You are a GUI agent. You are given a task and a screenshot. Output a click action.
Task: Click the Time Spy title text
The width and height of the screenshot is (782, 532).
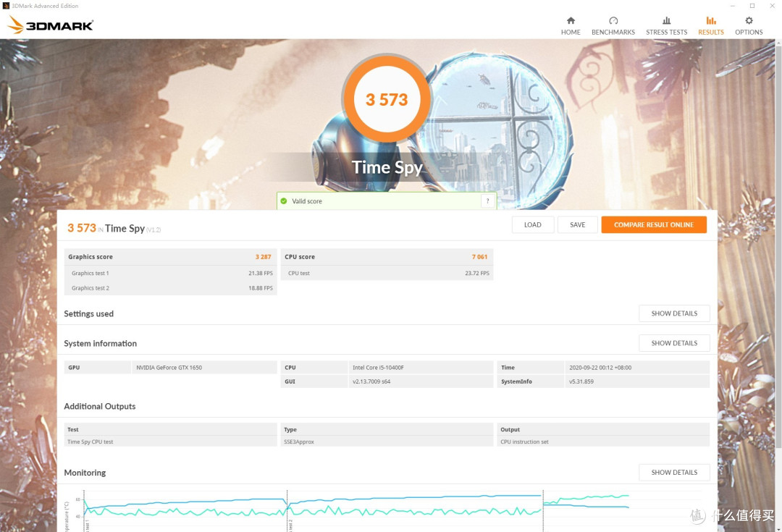[387, 167]
